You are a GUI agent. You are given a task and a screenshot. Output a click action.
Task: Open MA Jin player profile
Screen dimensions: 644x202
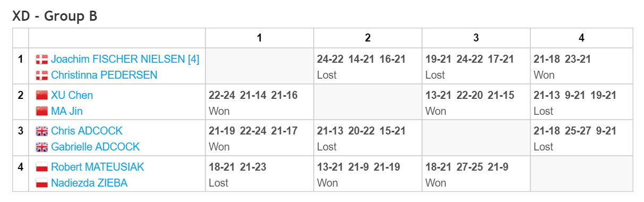pyautogui.click(x=67, y=111)
